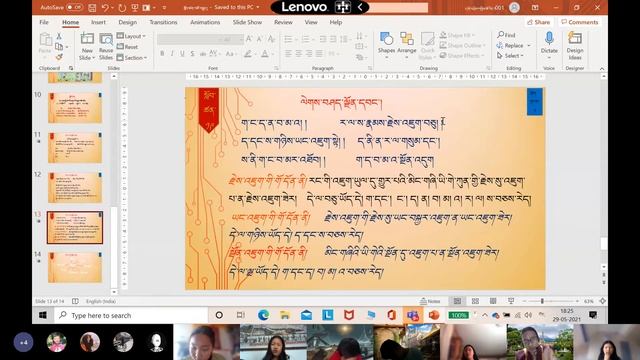Toggle Normal view button in status bar
The image size is (640, 360).
[x=457, y=301]
